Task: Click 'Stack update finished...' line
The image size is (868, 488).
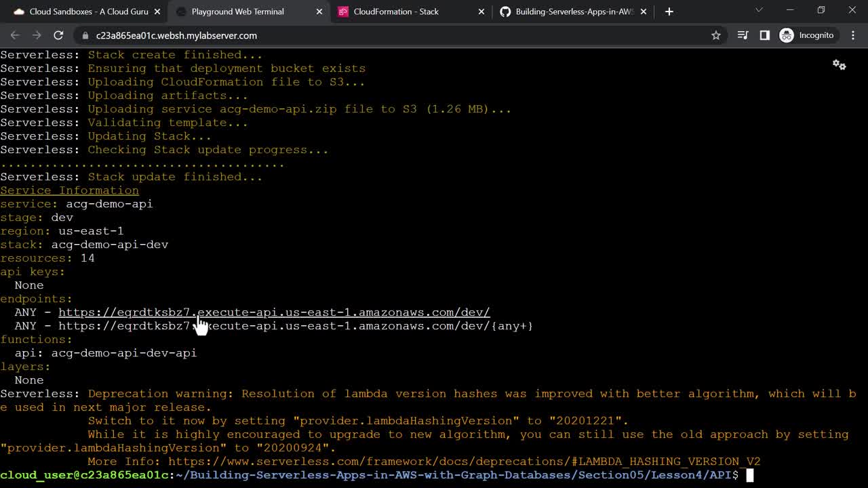Action: 131,177
